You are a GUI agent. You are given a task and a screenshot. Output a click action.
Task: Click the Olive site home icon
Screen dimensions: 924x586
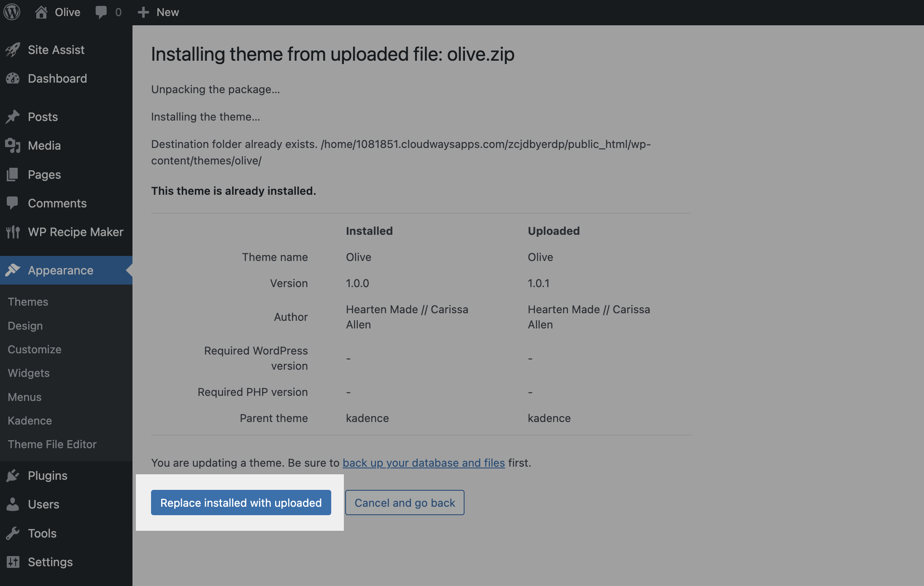[41, 12]
